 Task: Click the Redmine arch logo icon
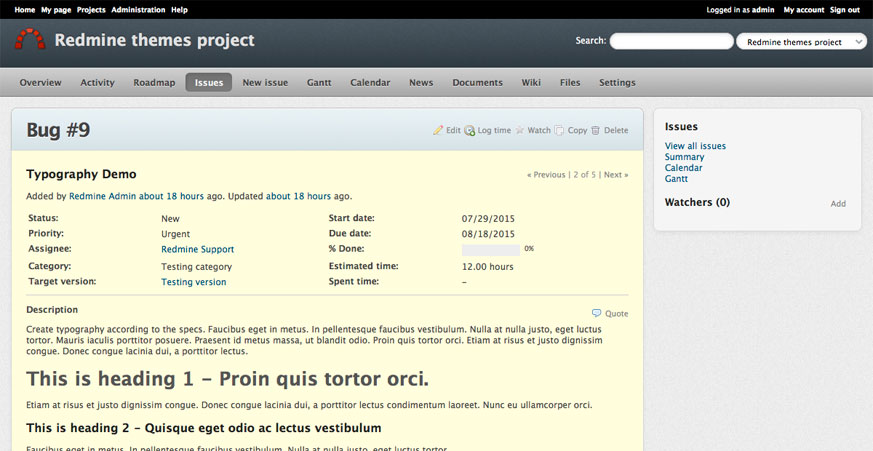30,39
